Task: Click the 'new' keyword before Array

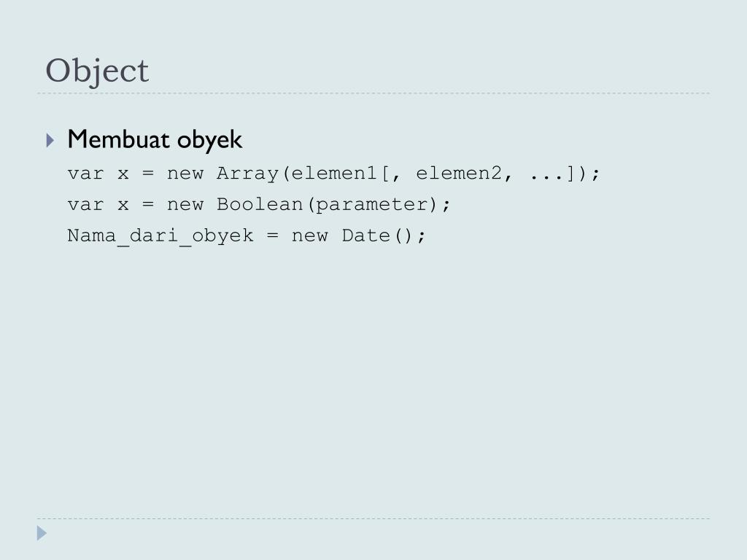Action: tap(185, 174)
